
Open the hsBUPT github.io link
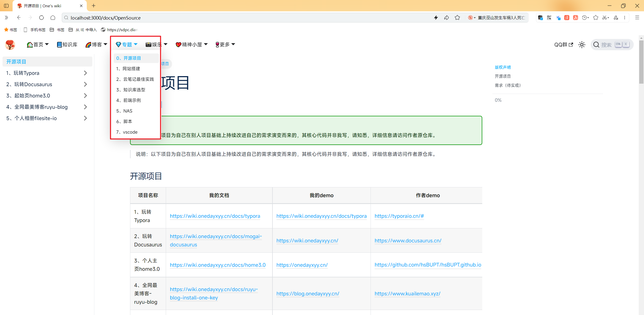428,265
